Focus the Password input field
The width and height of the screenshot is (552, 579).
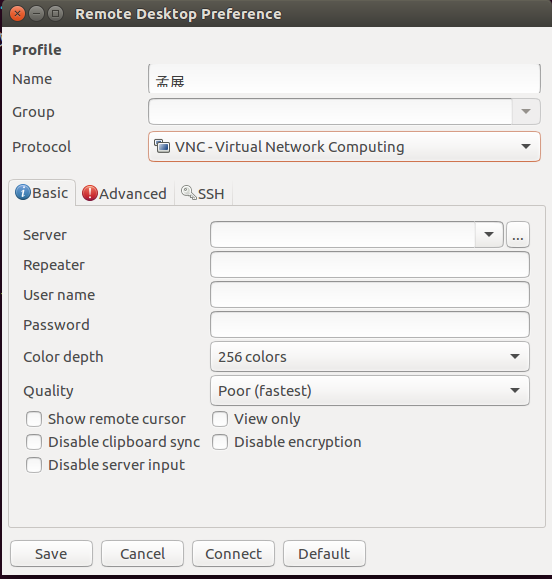(370, 325)
